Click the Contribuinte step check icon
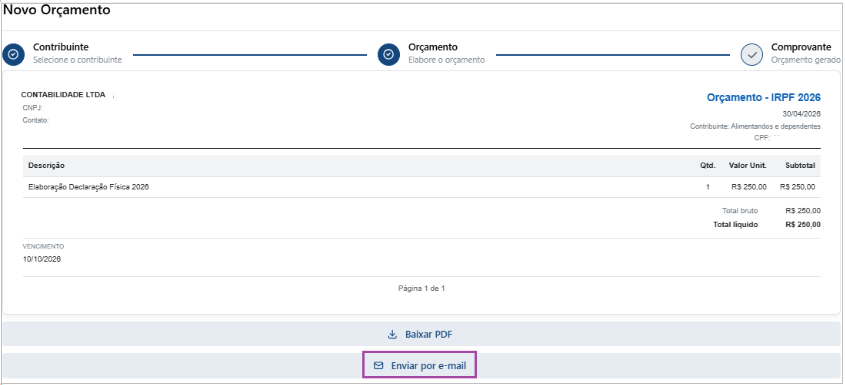Viewport: 845px width, 385px height. (14, 54)
